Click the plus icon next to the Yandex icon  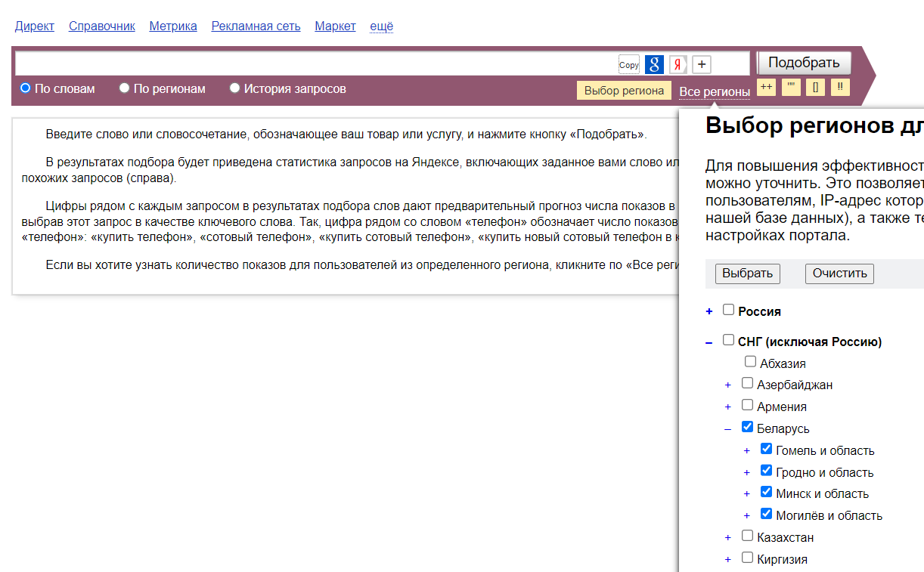[702, 64]
